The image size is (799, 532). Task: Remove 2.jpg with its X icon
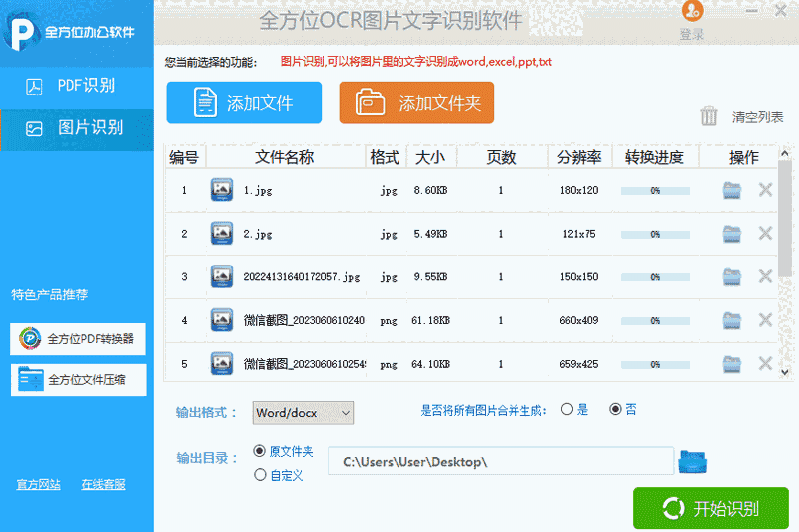point(765,234)
